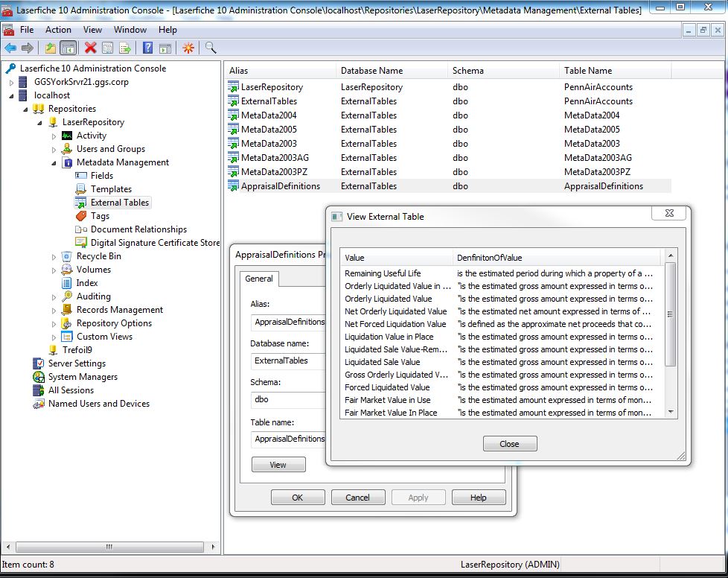Select the Templates tree item
The width and height of the screenshot is (728, 578).
coord(111,189)
